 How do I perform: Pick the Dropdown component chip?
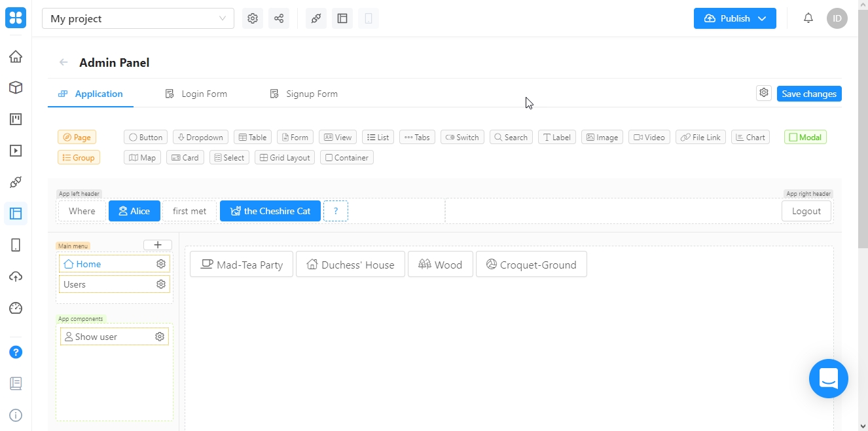pyautogui.click(x=200, y=138)
